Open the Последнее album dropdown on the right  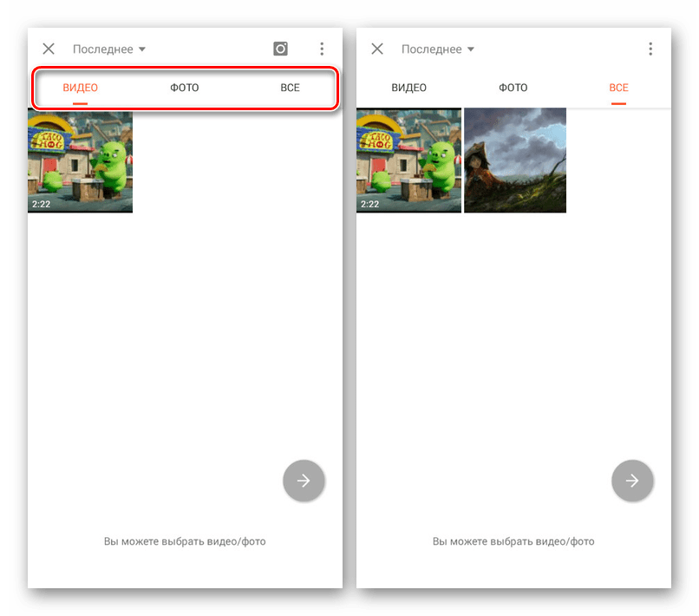coord(432,49)
